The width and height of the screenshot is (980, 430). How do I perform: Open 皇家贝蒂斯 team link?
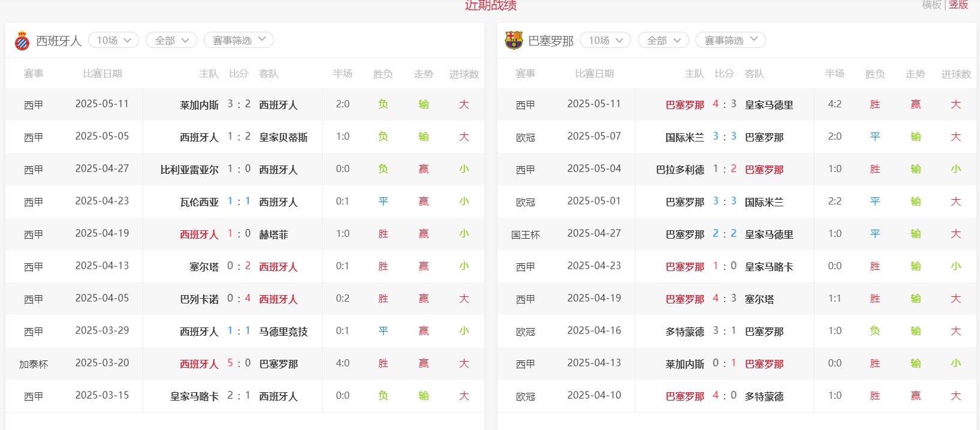click(283, 137)
